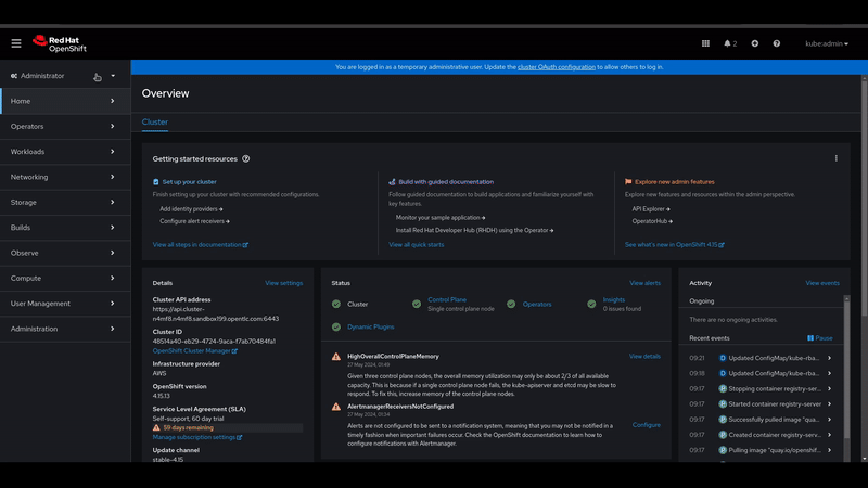Open the Administrator perspective switcher dropdown
868x488 pixels.
tap(64, 76)
